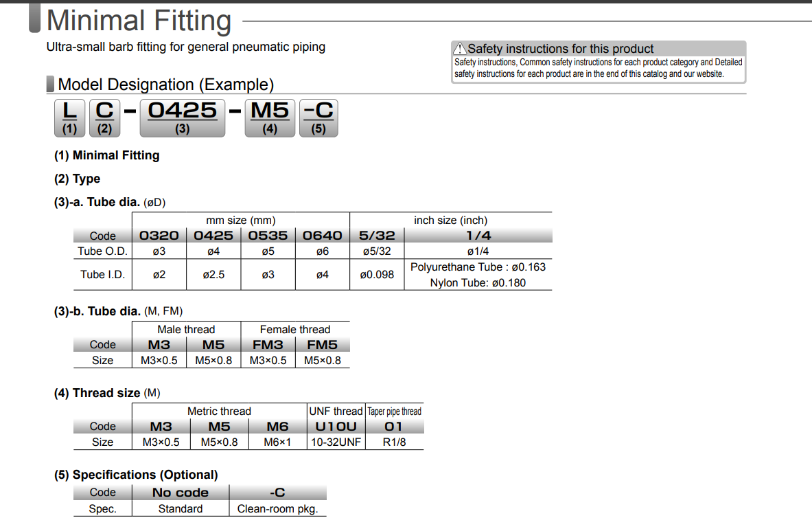
Task: Click the "L" block labeled (1)
Action: (69, 117)
